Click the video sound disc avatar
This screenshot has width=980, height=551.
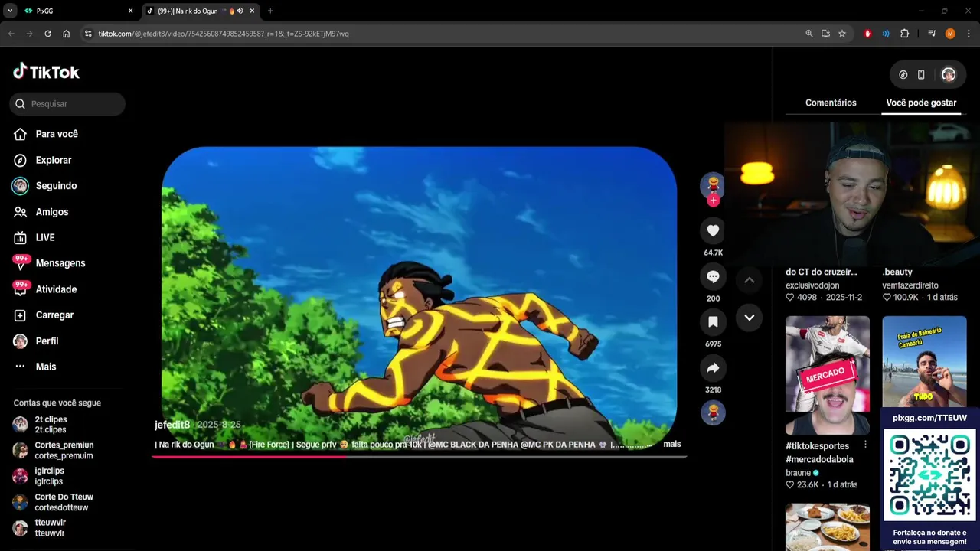(x=713, y=412)
